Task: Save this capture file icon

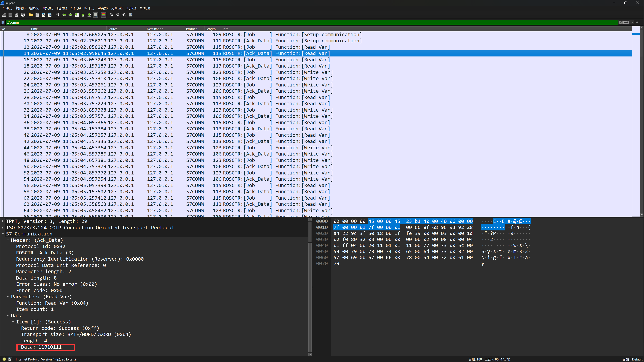Action: click(37, 15)
